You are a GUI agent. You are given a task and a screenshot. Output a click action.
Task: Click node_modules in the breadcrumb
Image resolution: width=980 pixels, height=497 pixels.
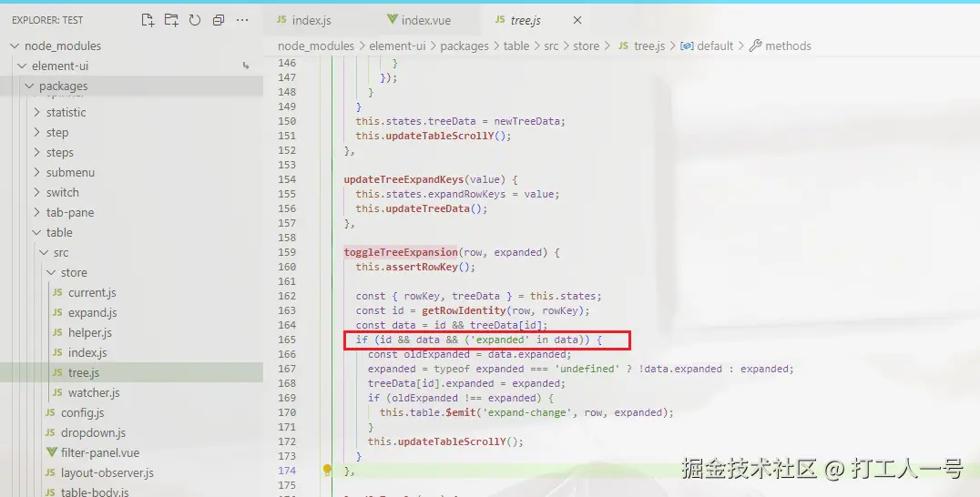coord(316,46)
